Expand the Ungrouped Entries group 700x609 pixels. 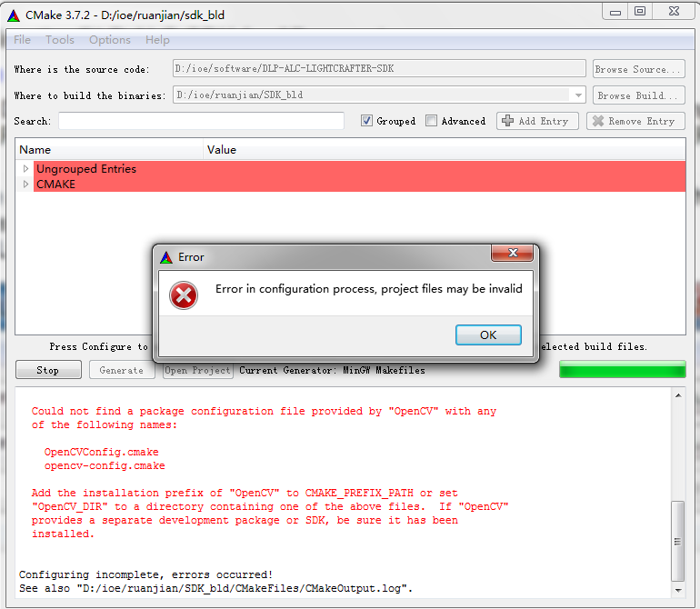point(25,169)
